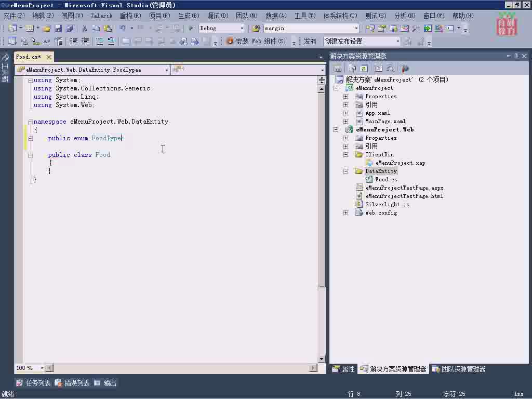Select Food.cs in Solution Explorer
This screenshot has width=532, height=399.
click(386, 179)
